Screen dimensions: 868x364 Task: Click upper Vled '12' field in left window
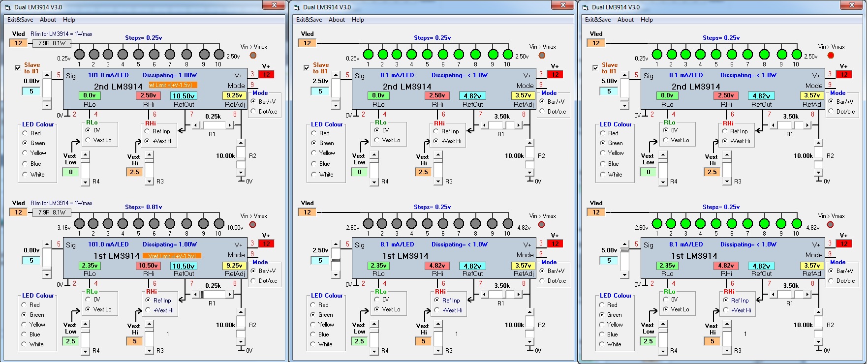(18, 43)
